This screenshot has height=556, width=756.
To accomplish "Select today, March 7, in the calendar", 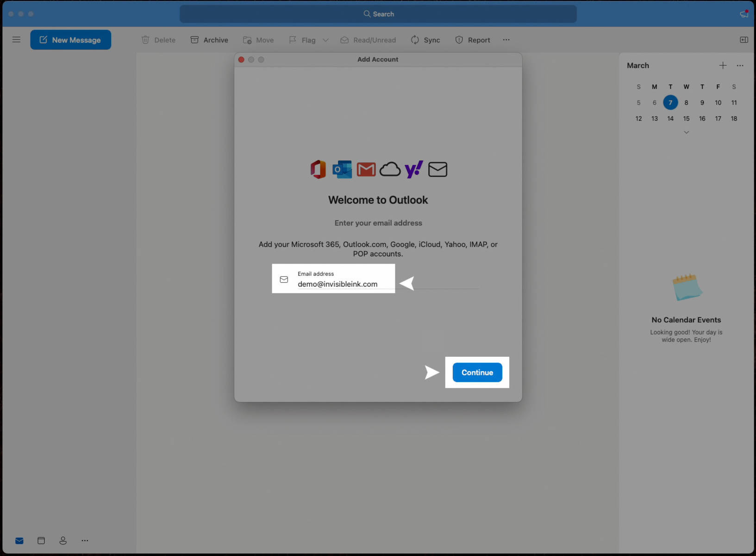I will [x=670, y=102].
